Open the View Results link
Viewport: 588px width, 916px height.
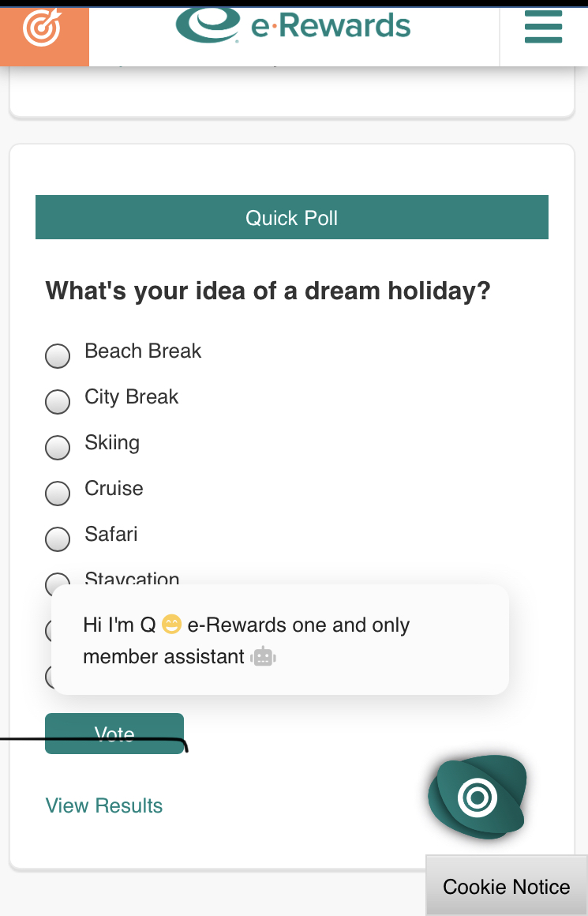[104, 805]
